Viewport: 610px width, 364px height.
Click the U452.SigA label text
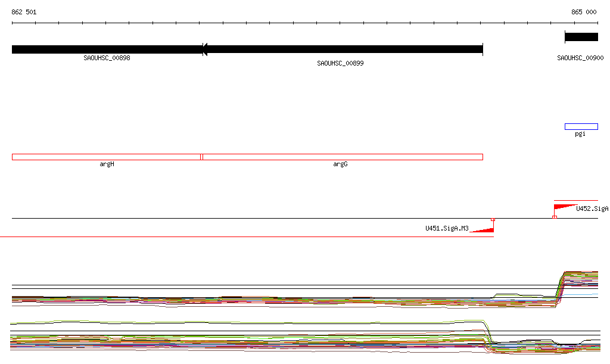pyautogui.click(x=592, y=209)
